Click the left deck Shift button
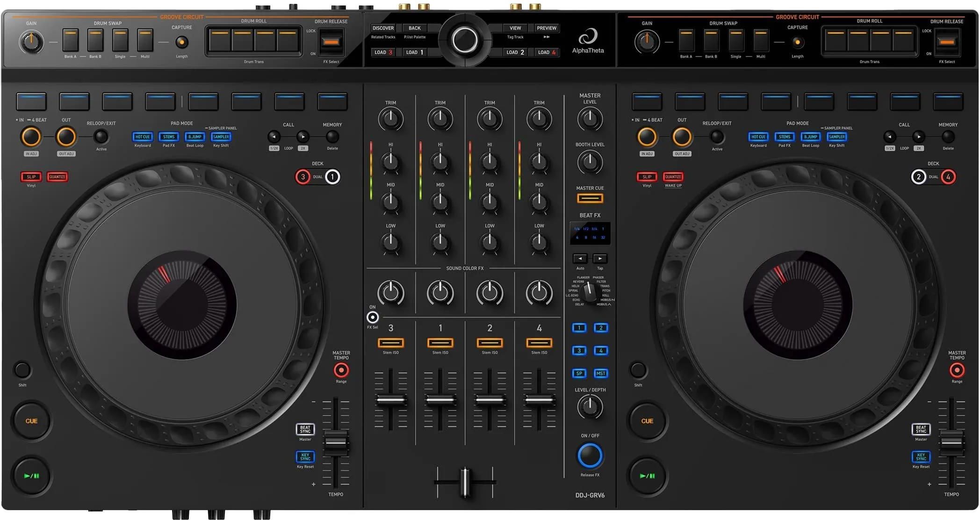The width and height of the screenshot is (980, 520). (x=22, y=370)
